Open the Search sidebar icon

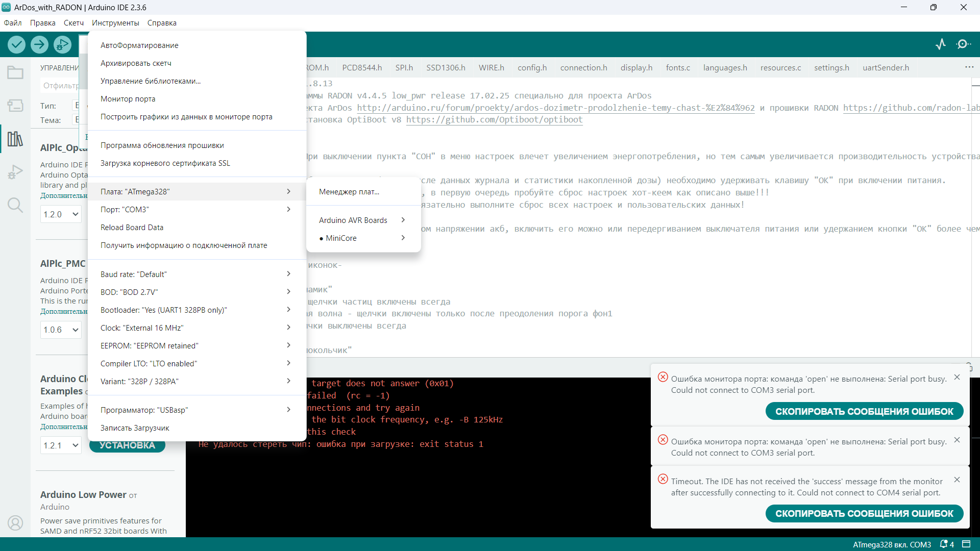click(x=15, y=205)
